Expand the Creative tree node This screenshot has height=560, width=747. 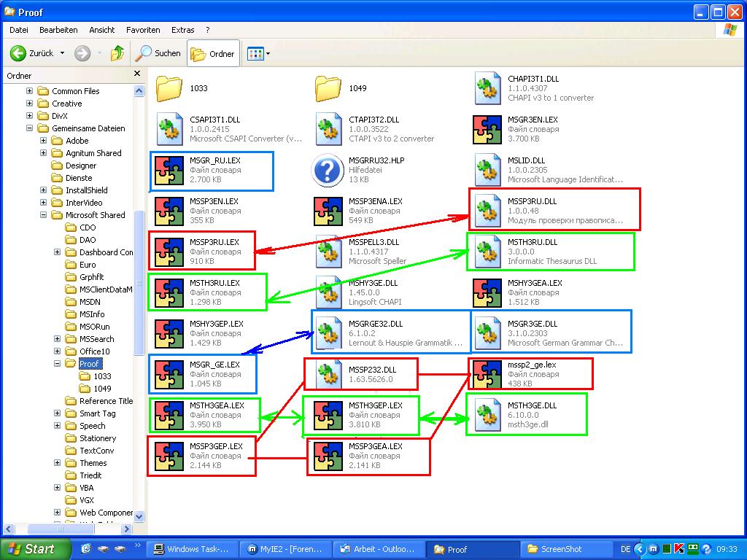tap(29, 103)
